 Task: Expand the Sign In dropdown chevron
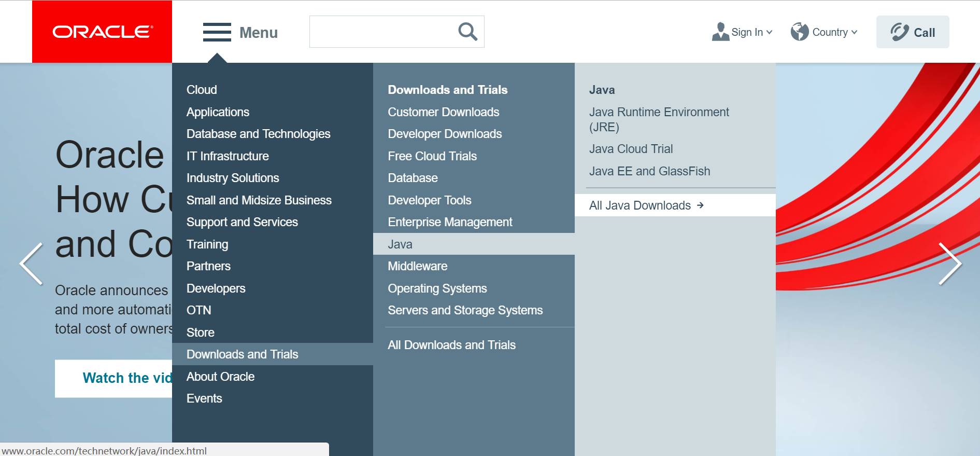769,32
